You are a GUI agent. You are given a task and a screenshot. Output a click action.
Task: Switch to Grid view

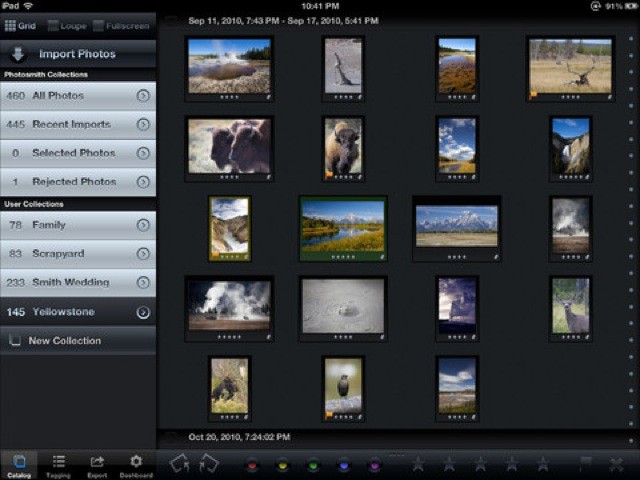[20, 25]
